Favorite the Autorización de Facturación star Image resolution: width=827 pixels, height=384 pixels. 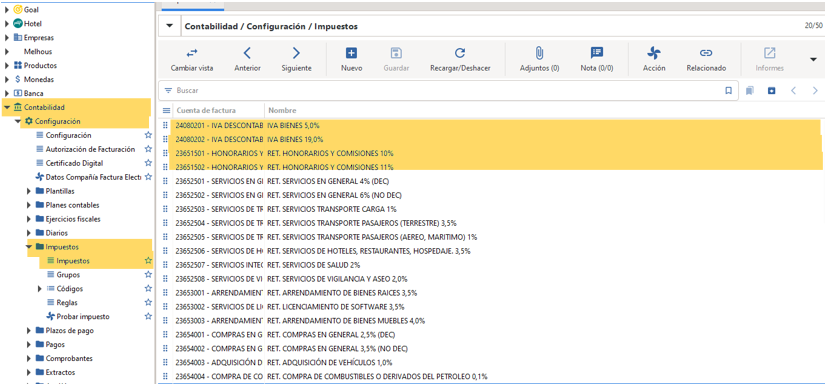click(148, 149)
